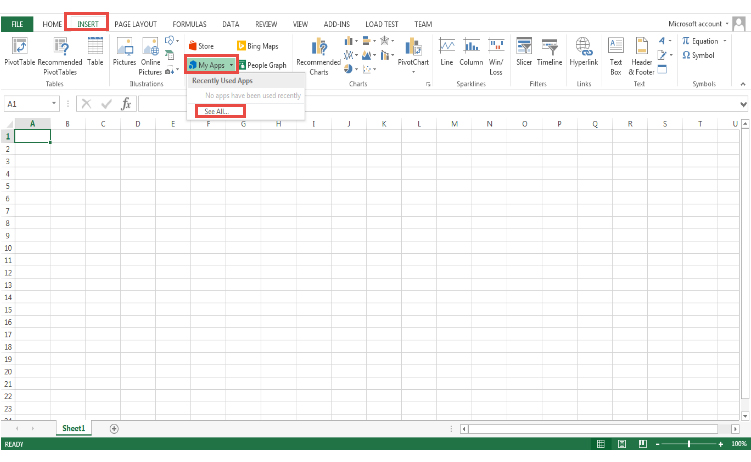Insert a Slicer filter

point(524,51)
